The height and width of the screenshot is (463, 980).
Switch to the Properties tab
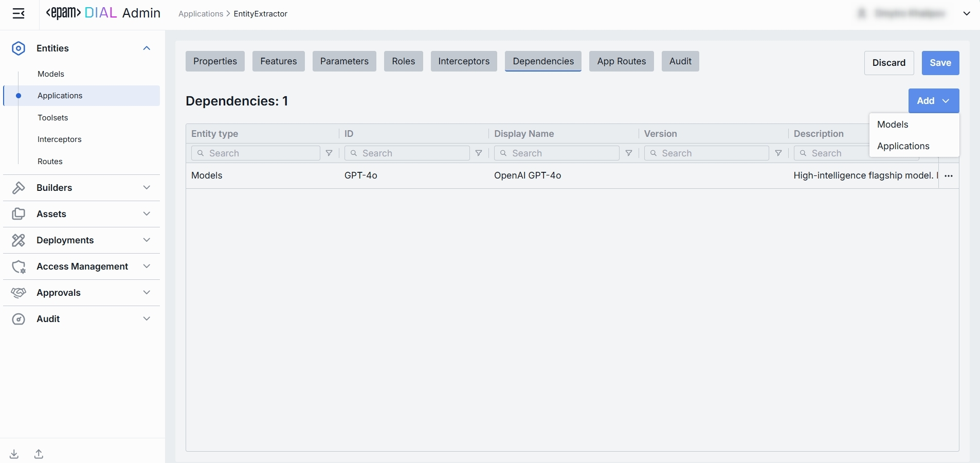(x=215, y=61)
